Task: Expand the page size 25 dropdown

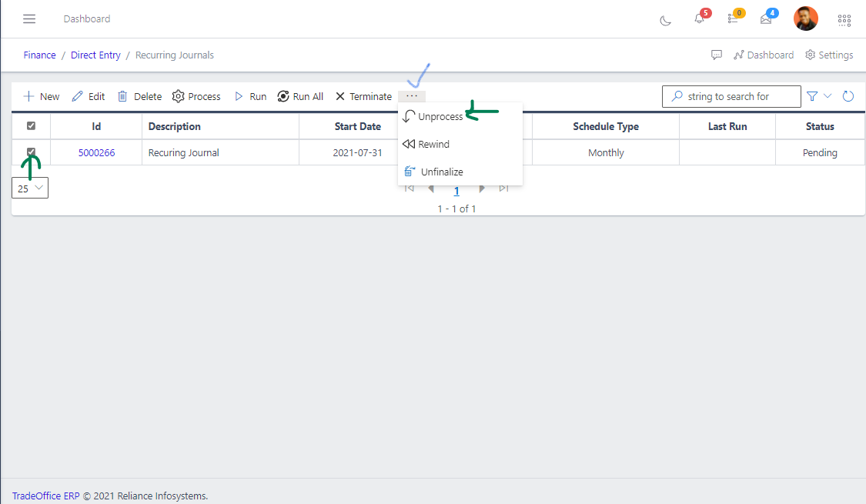Action: coord(30,188)
